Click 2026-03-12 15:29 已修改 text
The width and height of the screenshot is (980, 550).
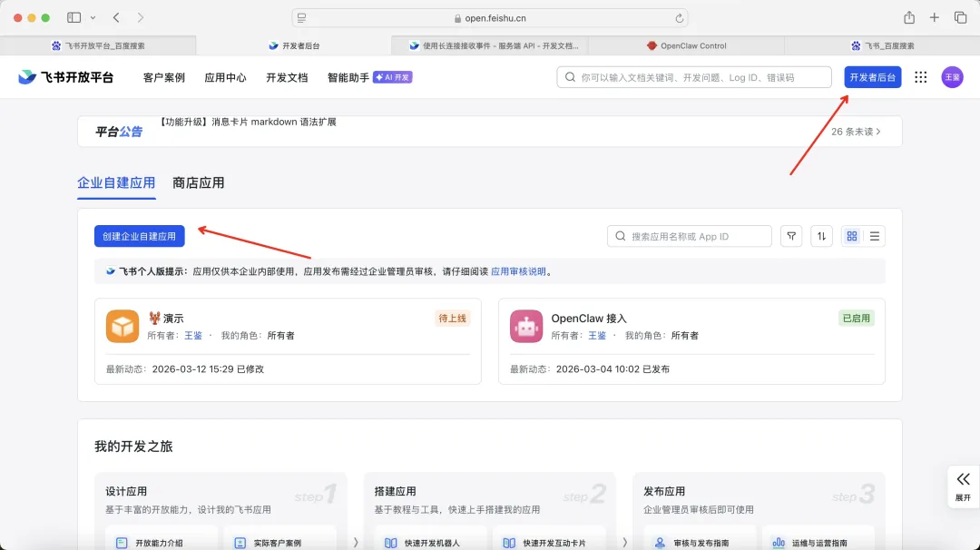click(208, 368)
